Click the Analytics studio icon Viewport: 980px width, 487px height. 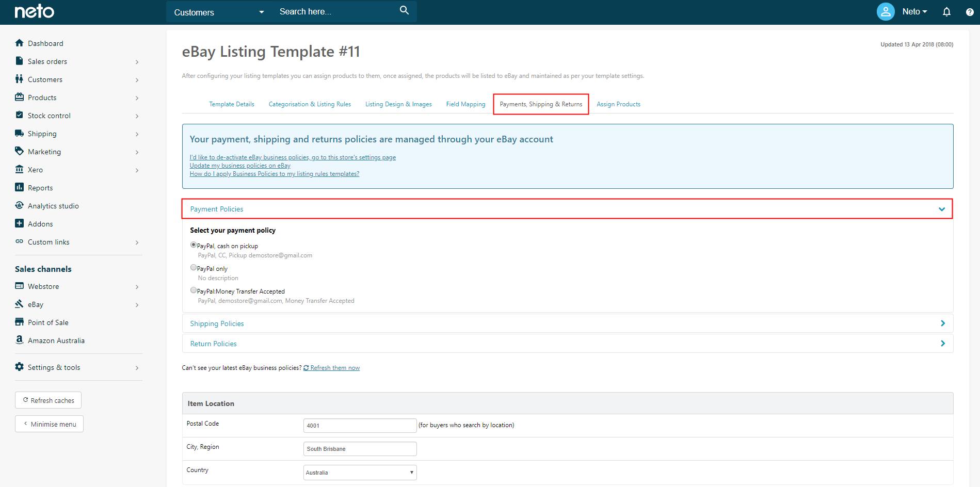coord(20,205)
